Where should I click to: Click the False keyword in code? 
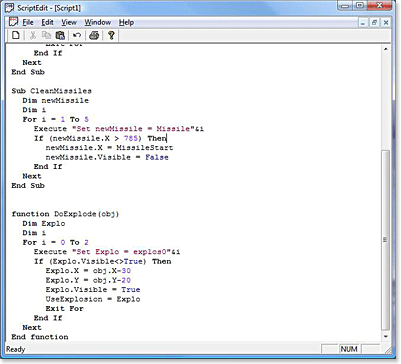157,157
